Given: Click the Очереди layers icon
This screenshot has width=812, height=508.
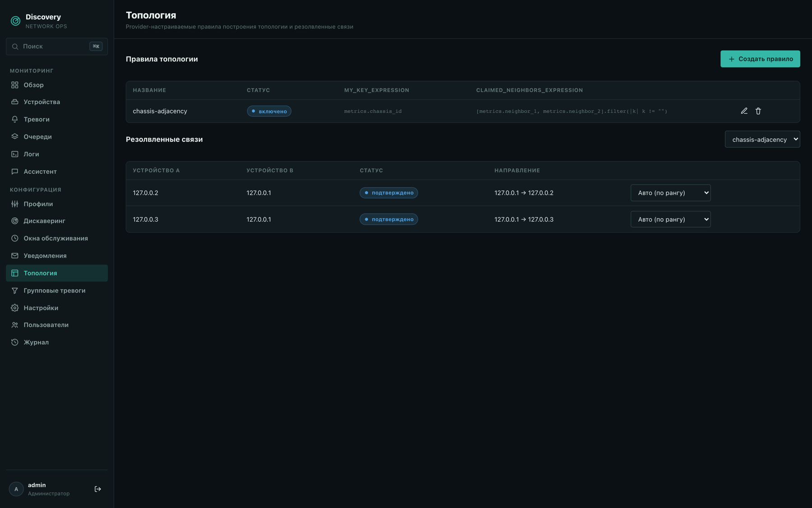Looking at the screenshot, I should pyautogui.click(x=15, y=136).
